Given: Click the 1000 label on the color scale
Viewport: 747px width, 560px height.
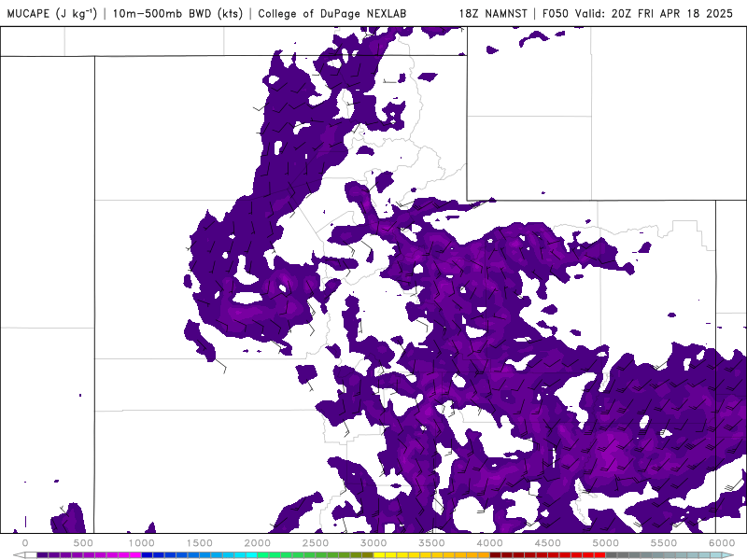Looking at the screenshot, I should pos(141,543).
